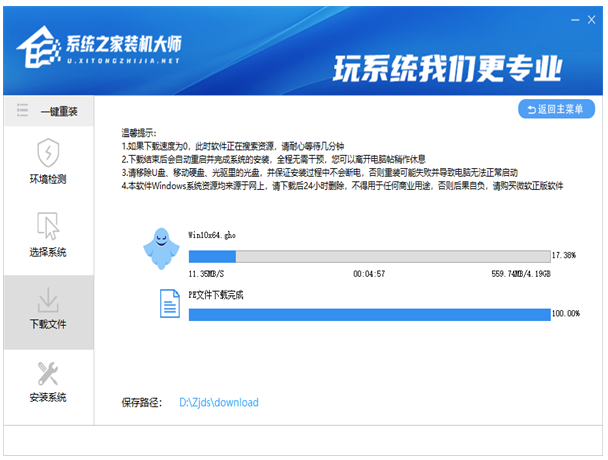Select the 选择系统 cursor icon
The height and width of the screenshot is (460, 608).
(x=48, y=226)
